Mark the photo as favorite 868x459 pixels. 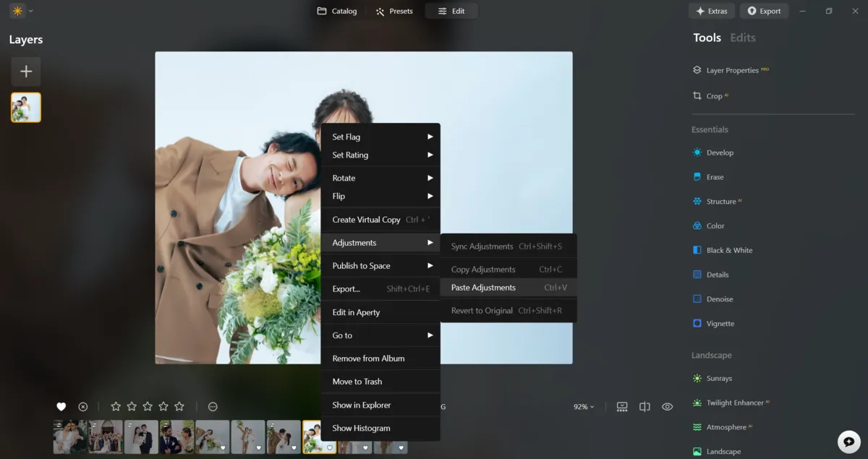(61, 406)
